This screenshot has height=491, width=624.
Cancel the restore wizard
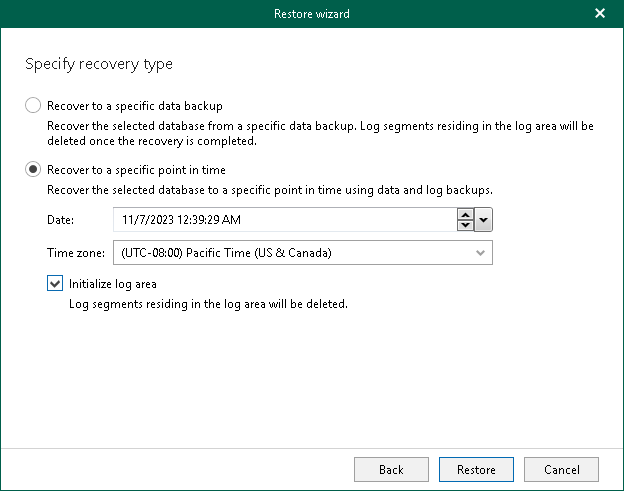[561, 469]
